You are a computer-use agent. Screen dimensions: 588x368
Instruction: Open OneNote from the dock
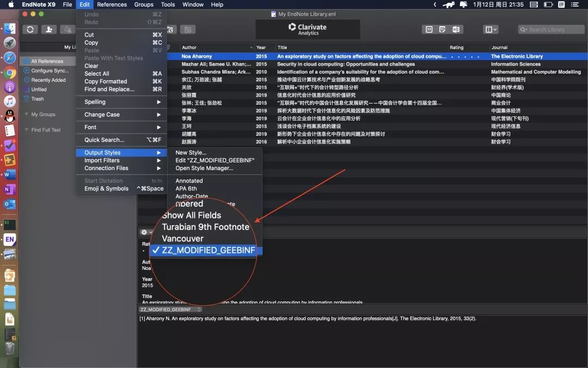(10, 189)
